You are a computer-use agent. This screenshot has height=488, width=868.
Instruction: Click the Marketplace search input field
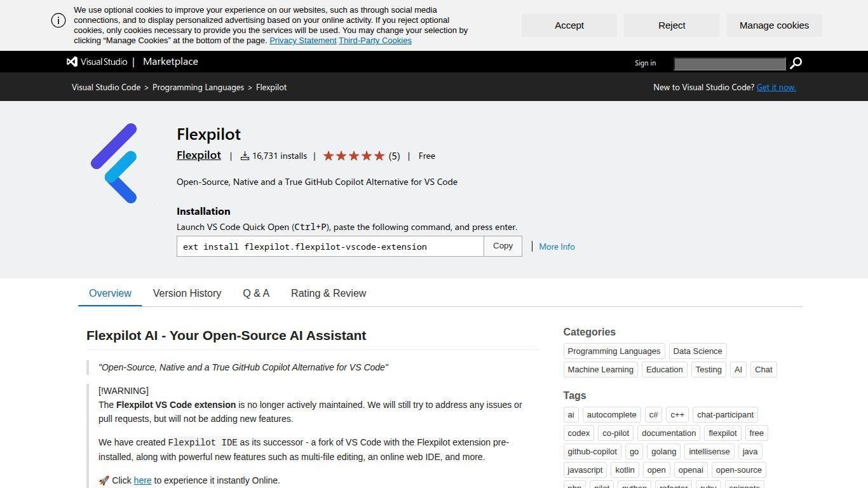(729, 64)
